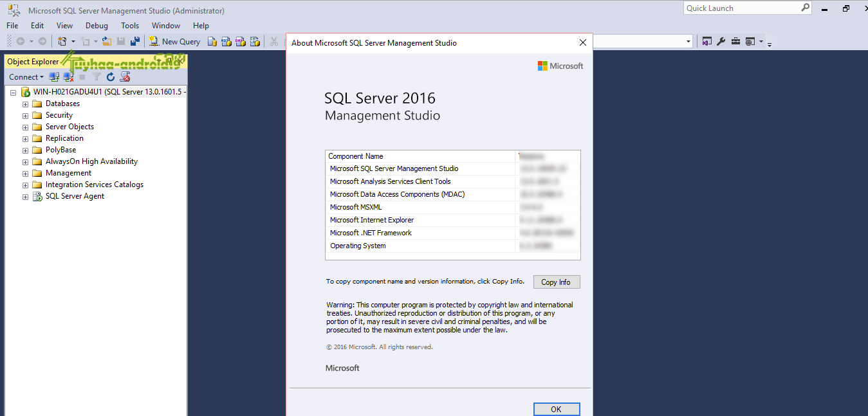The image size is (868, 416).
Task: Click the Copy Info button
Action: (556, 282)
